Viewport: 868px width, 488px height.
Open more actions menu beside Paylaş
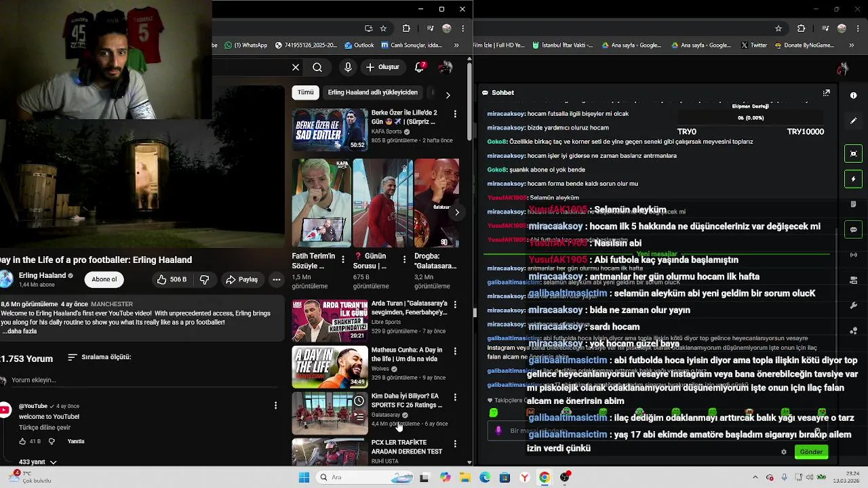coord(277,279)
